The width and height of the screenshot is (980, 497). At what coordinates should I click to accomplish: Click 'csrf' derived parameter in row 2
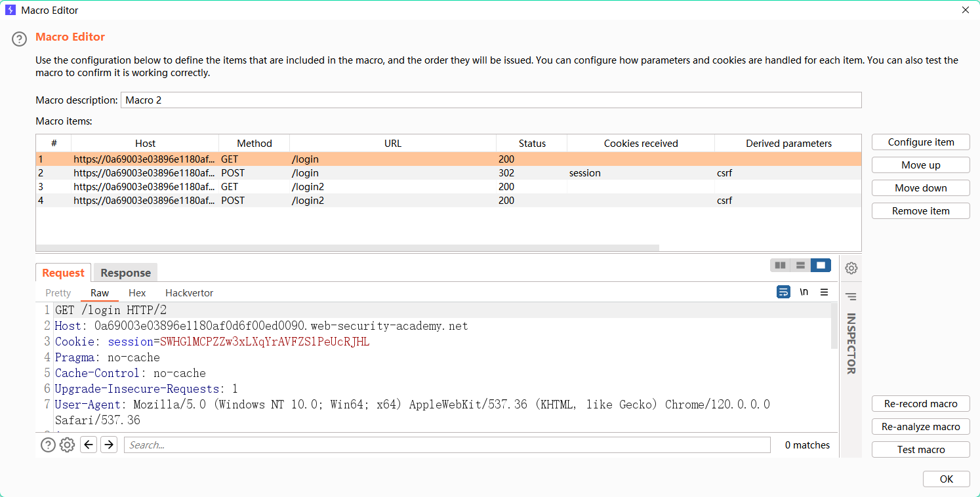788,173
